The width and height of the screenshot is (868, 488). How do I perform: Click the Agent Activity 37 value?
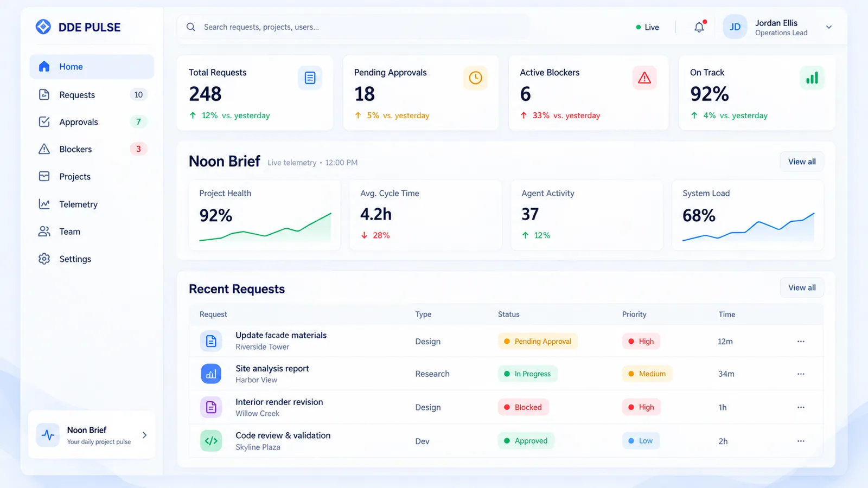(x=530, y=214)
